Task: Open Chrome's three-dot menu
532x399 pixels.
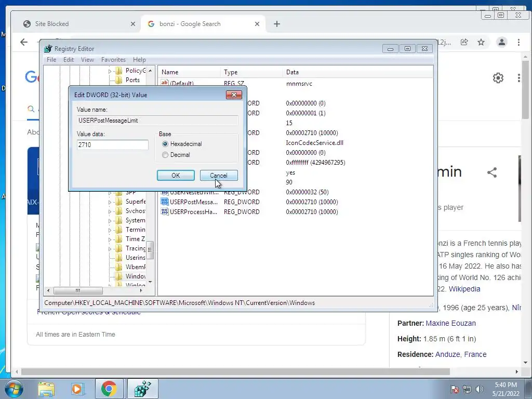Action: click(519, 42)
